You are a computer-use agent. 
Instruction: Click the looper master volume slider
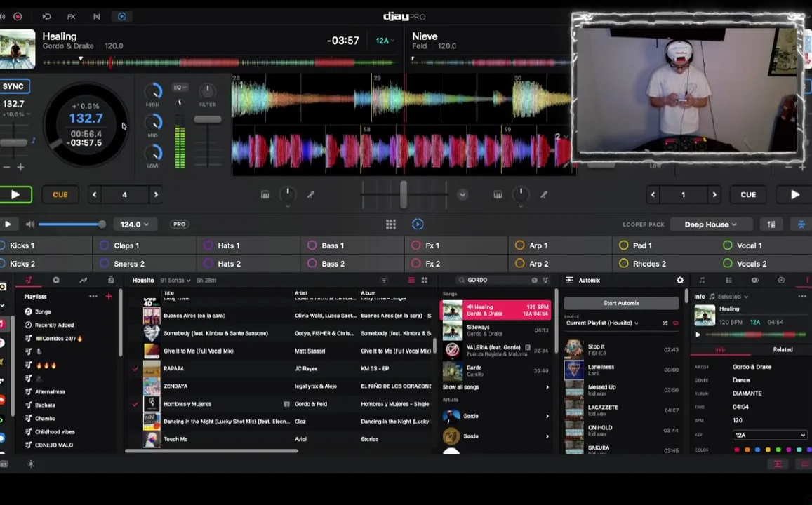pos(72,224)
